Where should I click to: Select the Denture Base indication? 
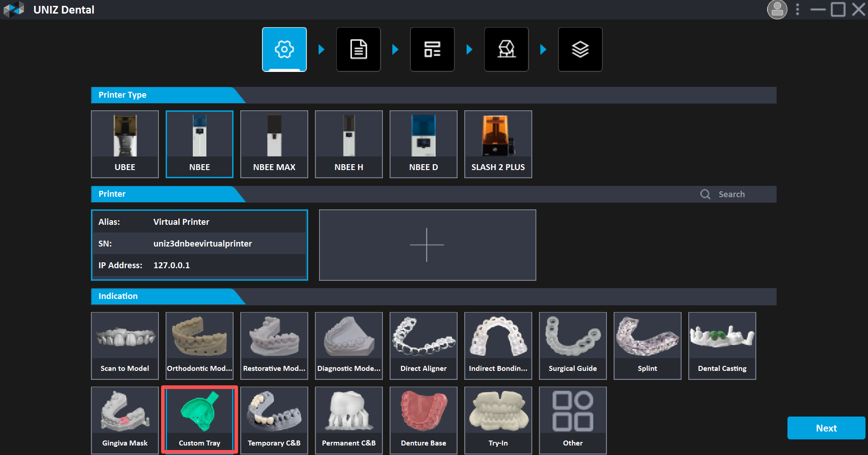(424, 420)
